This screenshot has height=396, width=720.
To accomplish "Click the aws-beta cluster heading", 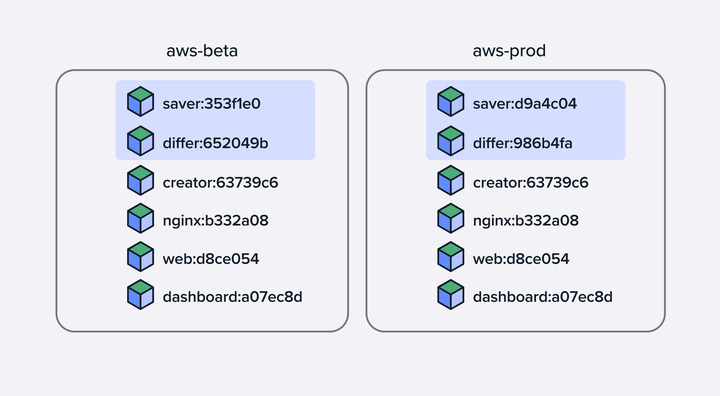I will point(202,51).
